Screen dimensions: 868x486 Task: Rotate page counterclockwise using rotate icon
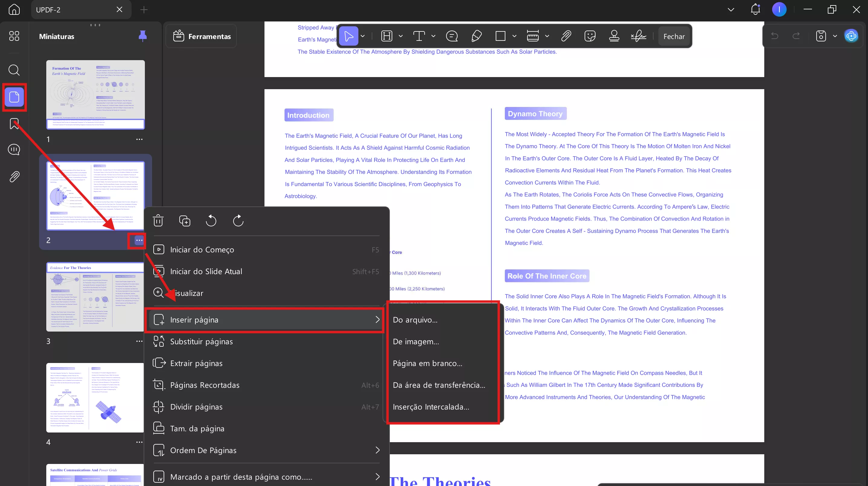211,221
